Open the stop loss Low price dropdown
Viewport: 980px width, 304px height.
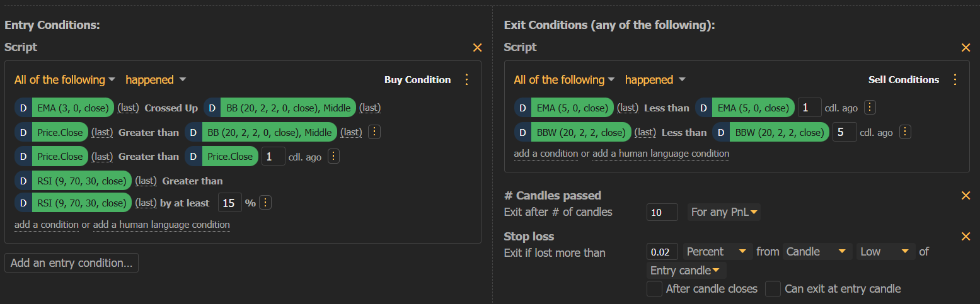coord(885,252)
